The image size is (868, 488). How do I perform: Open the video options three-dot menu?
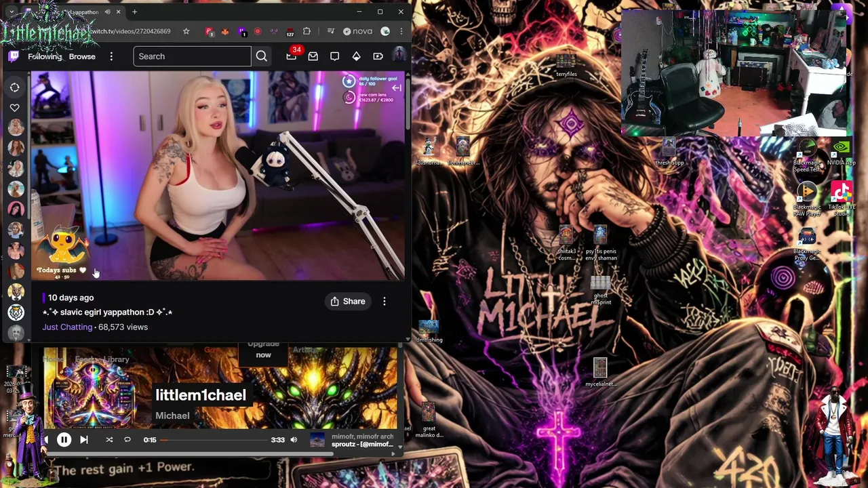[384, 301]
